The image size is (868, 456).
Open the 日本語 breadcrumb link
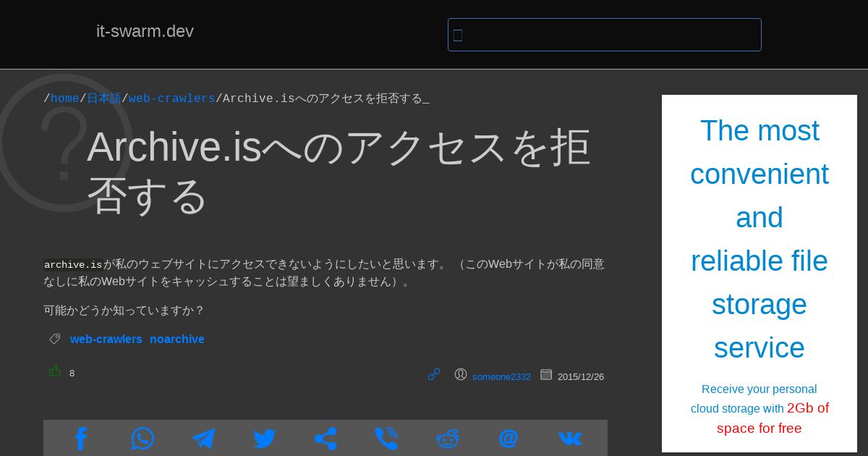(104, 98)
